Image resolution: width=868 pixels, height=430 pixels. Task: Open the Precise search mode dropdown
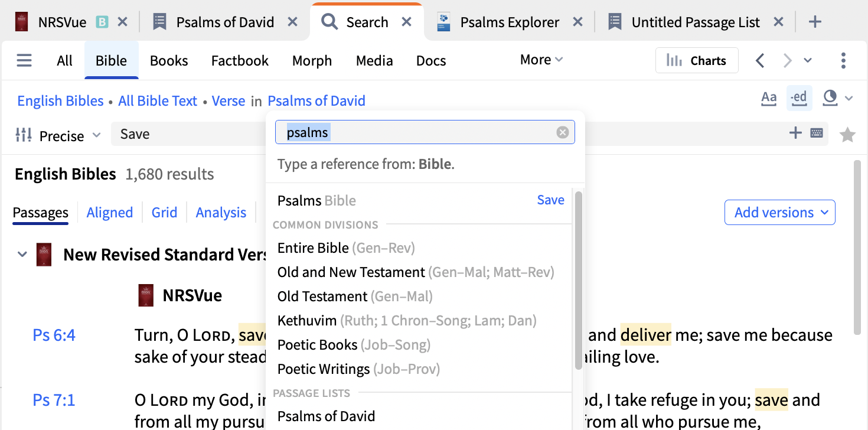coord(58,136)
